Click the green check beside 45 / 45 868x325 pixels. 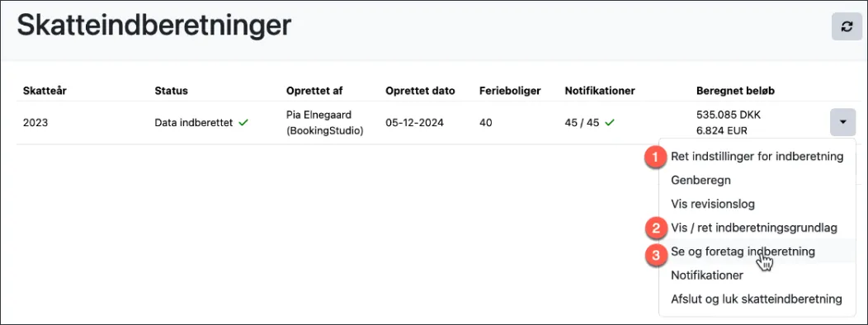(610, 123)
